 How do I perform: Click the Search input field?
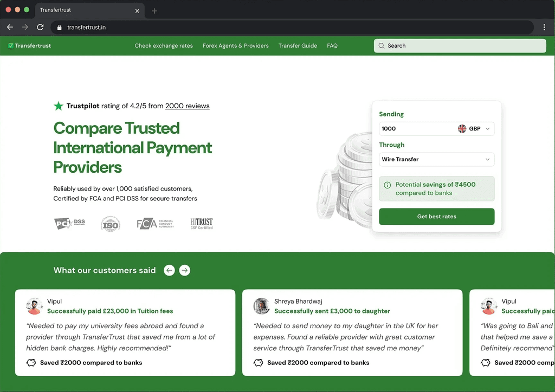460,45
